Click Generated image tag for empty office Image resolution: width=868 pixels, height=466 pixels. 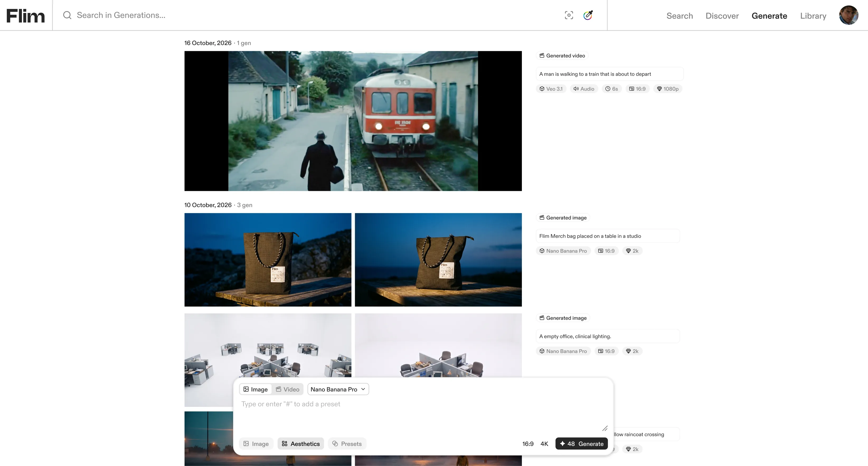[563, 318]
